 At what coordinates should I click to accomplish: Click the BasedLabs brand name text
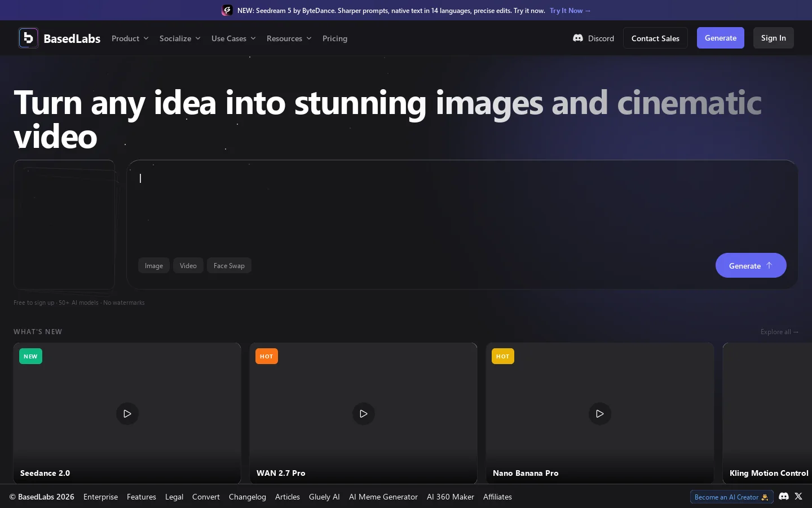click(x=72, y=38)
